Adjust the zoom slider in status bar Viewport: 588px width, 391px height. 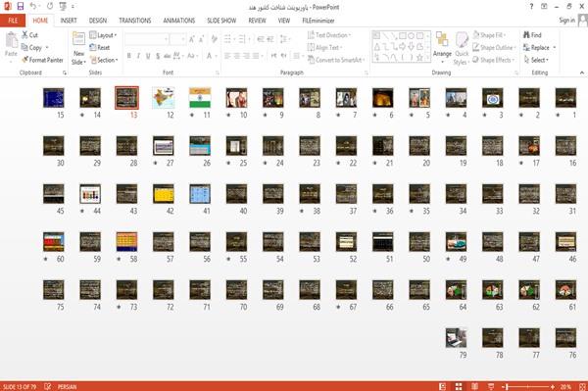(528, 386)
